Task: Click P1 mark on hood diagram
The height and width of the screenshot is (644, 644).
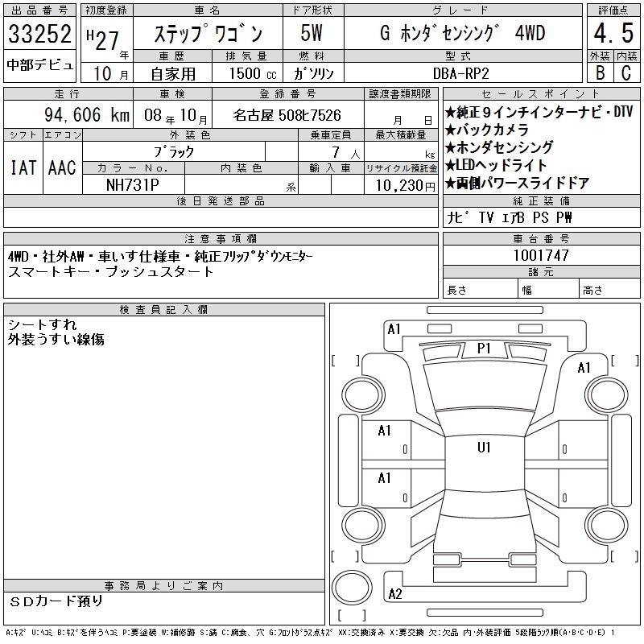Action: 485,349
